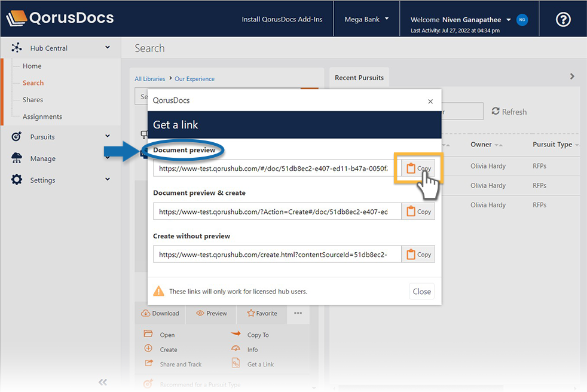Image resolution: width=587 pixels, height=392 pixels.
Task: Expand the Settings section
Action: click(x=108, y=180)
